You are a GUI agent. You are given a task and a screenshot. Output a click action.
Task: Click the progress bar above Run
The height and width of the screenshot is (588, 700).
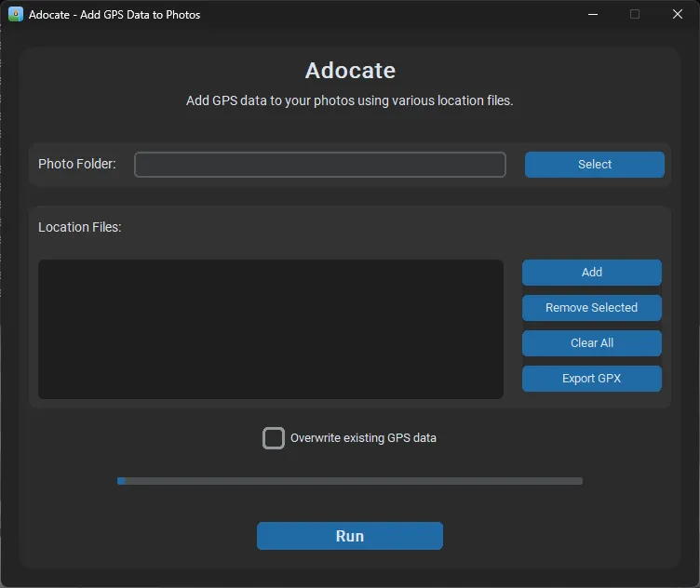pyautogui.click(x=350, y=481)
